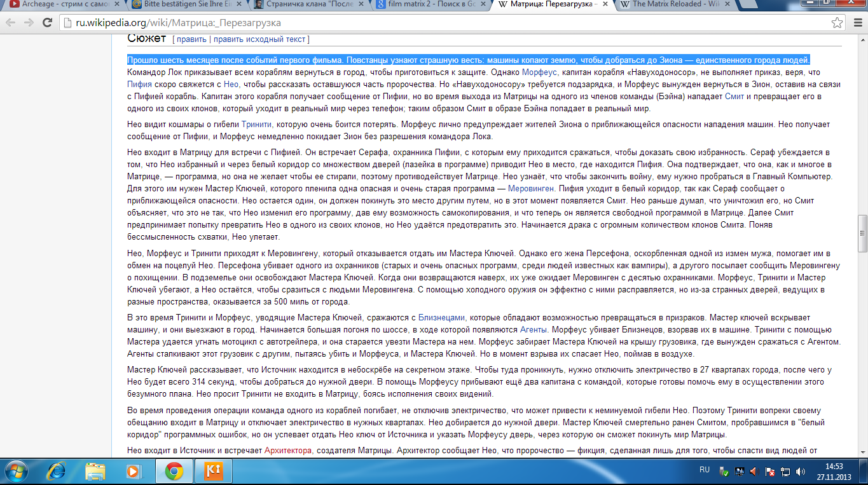This screenshot has width=868, height=485.
Task: Click the Chrome taskbar icon
Action: pyautogui.click(x=174, y=472)
